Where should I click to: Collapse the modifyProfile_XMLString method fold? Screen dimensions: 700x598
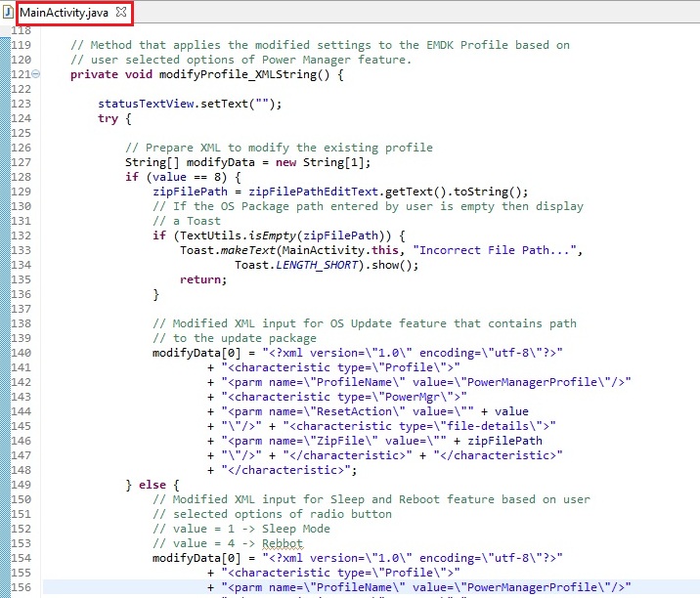(37, 74)
